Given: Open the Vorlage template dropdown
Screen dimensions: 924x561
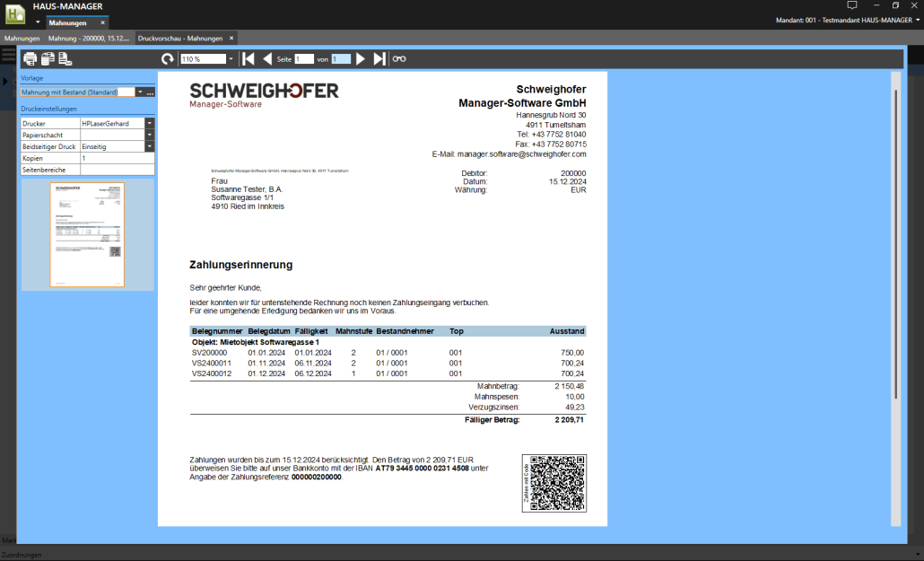Looking at the screenshot, I should pos(140,92).
